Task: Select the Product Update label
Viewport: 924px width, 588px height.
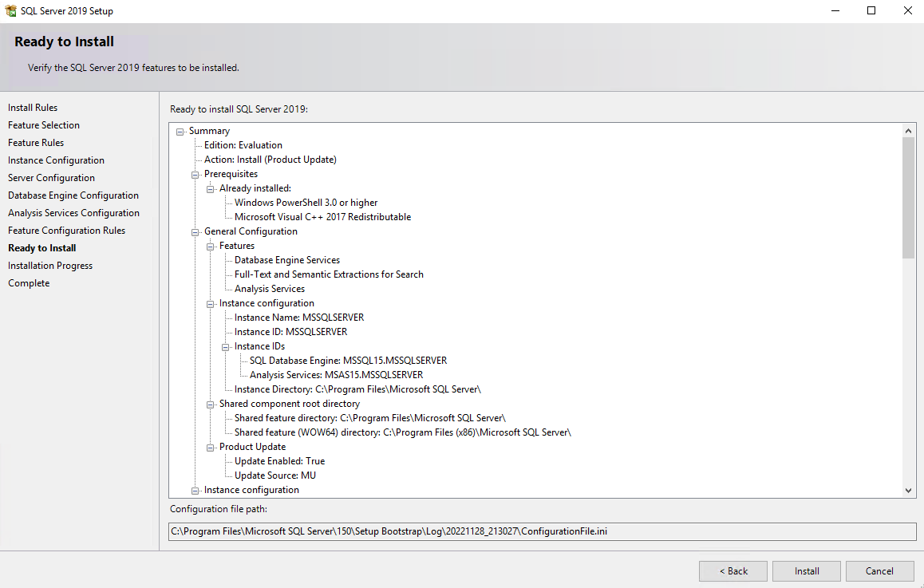Action: coord(252,447)
